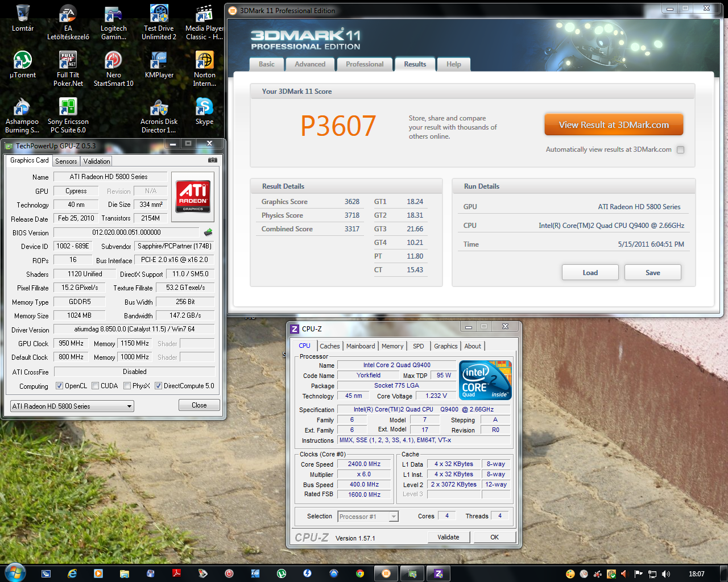Open Logitech Gaming desktop shortcut
Screen dimensions: 728x582
[x=114, y=23]
